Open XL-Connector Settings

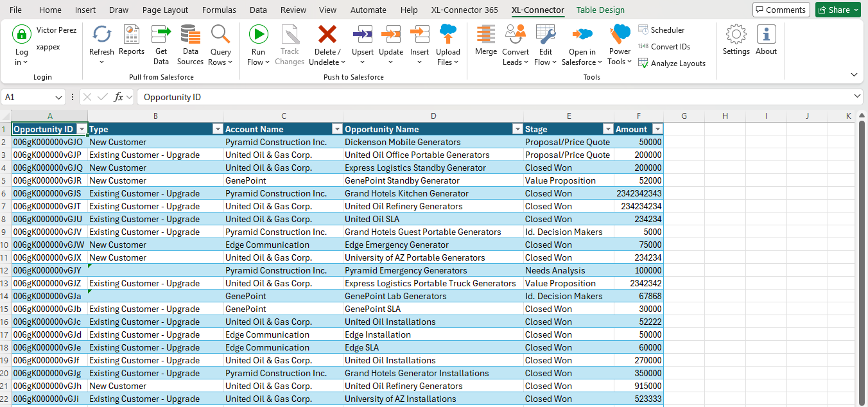tap(736, 40)
